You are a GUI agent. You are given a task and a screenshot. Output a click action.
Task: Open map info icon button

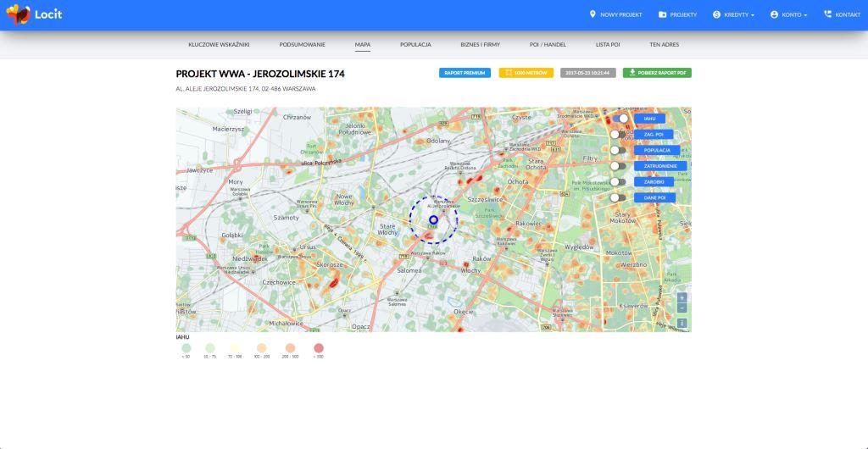coord(682,323)
